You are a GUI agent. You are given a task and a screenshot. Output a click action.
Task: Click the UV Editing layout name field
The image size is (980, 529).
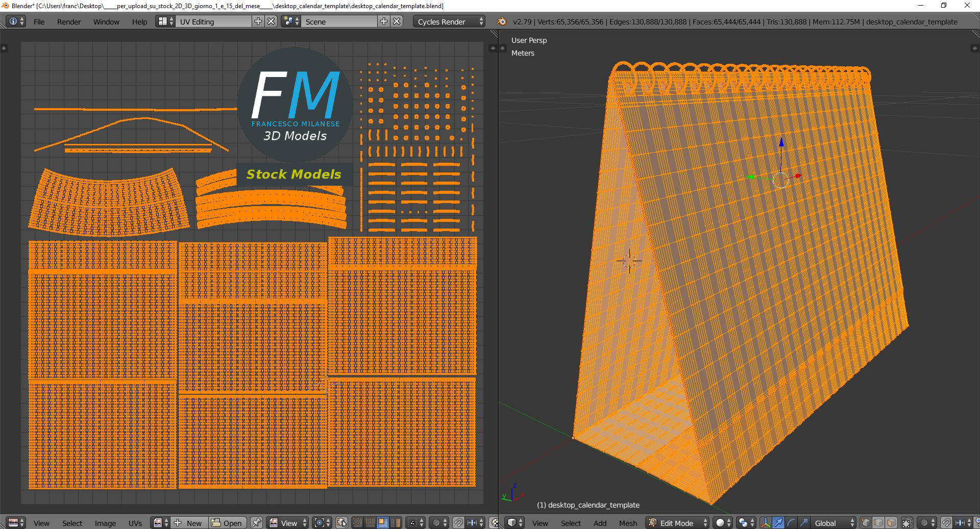[214, 21]
